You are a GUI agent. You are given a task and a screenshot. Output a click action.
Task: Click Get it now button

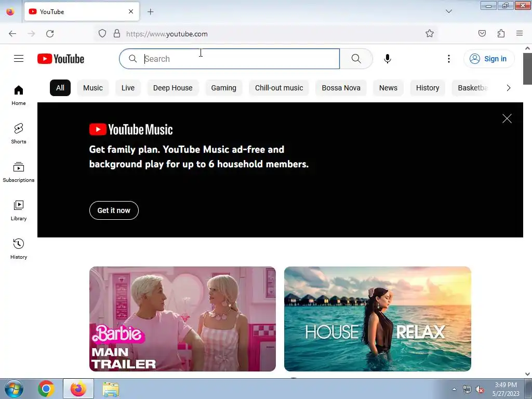coord(114,210)
